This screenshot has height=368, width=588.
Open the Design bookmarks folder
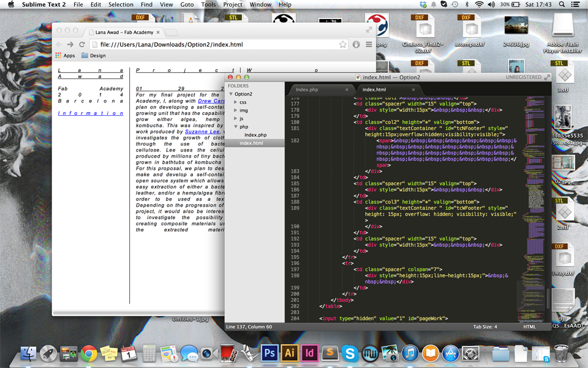[x=94, y=56]
